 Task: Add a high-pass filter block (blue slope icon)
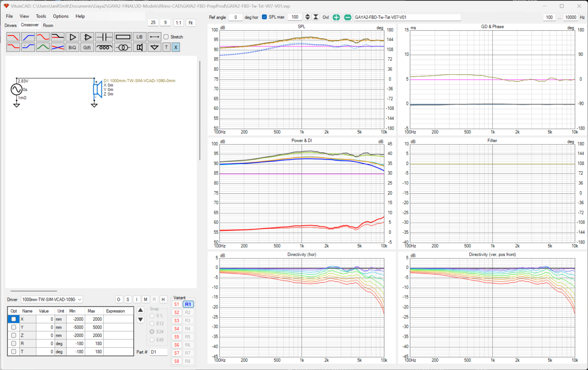click(x=28, y=37)
